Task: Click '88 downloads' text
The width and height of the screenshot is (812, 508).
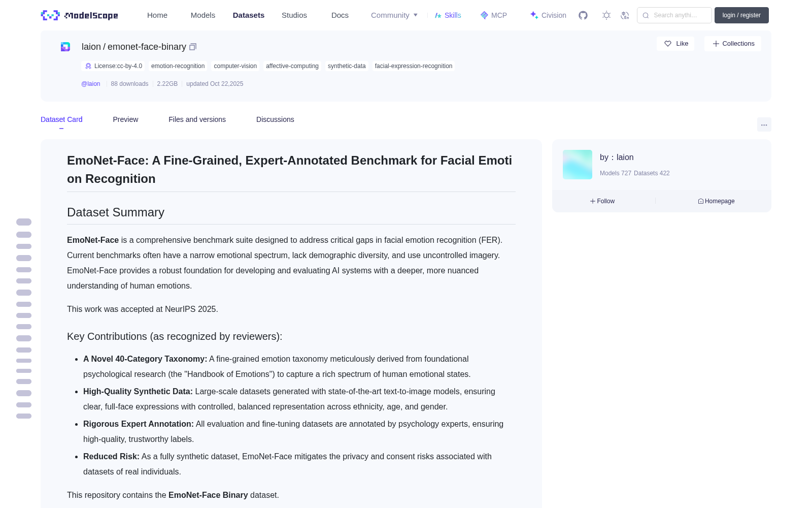Action: coord(129,84)
